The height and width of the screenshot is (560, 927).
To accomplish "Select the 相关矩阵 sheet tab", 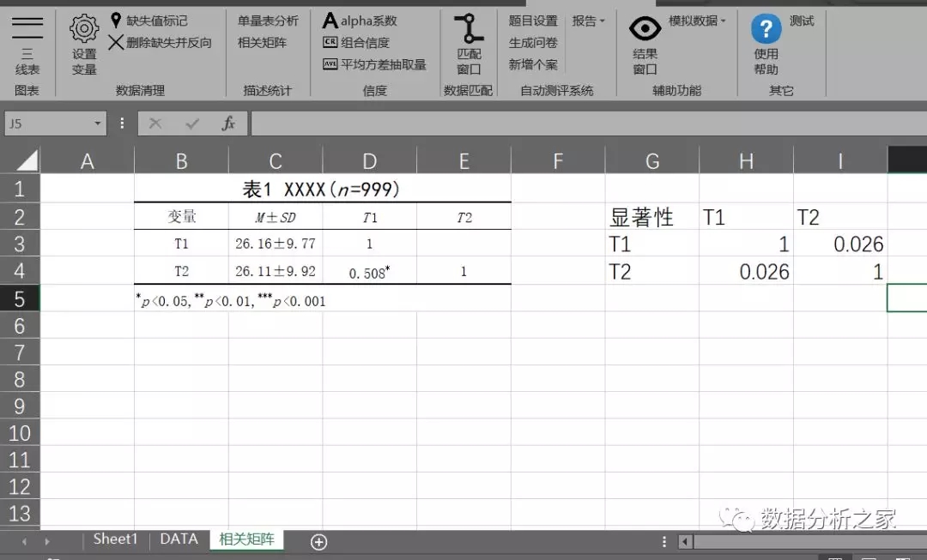I will pos(246,539).
